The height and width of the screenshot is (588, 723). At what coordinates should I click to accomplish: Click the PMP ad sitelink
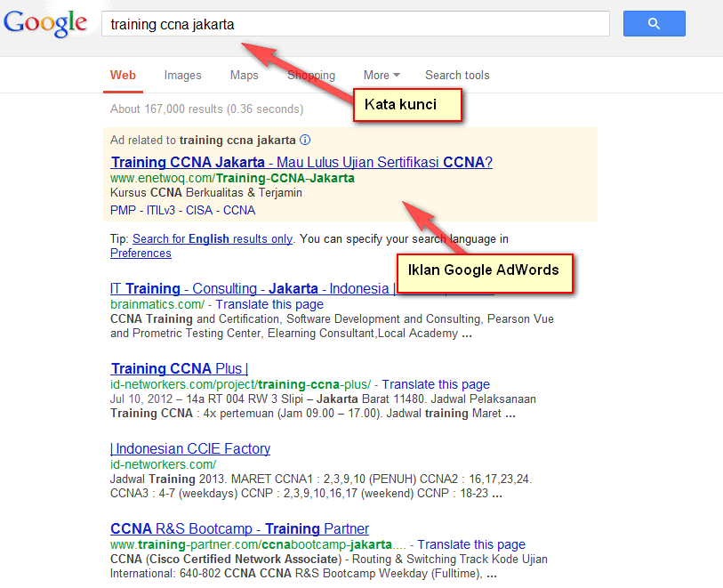[123, 210]
